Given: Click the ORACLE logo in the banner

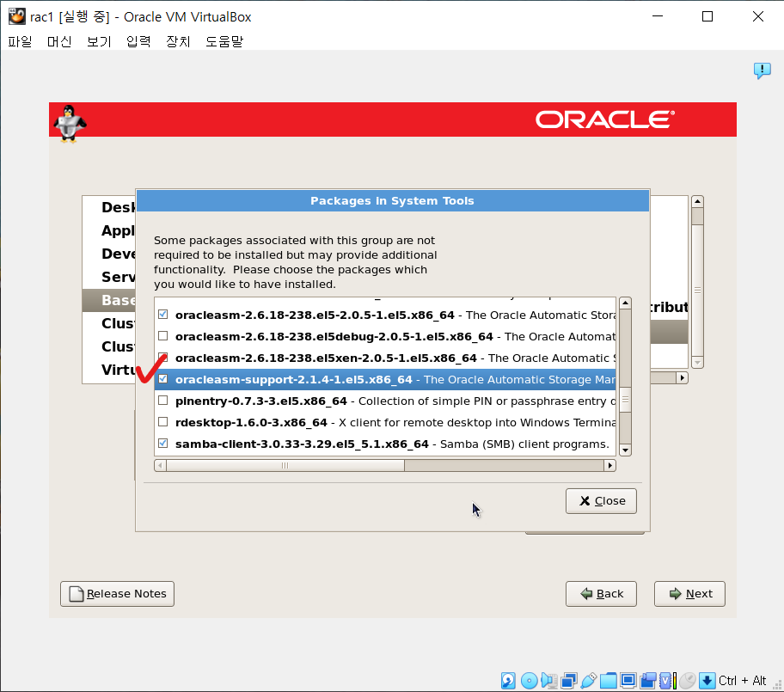Looking at the screenshot, I should tap(605, 119).
